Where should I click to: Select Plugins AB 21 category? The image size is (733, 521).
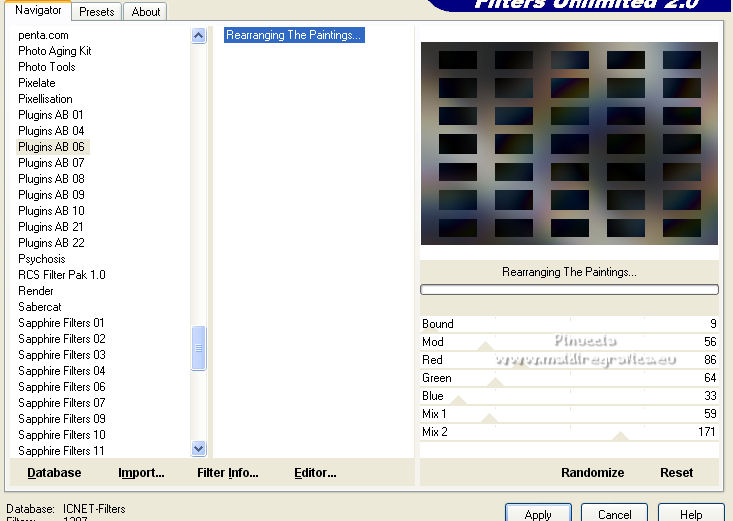(x=51, y=227)
